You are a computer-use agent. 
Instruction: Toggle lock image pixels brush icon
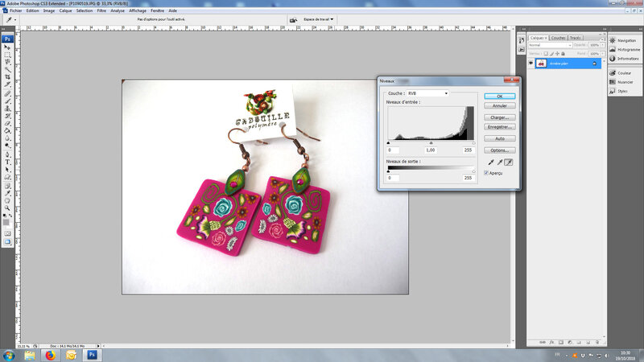[551, 54]
